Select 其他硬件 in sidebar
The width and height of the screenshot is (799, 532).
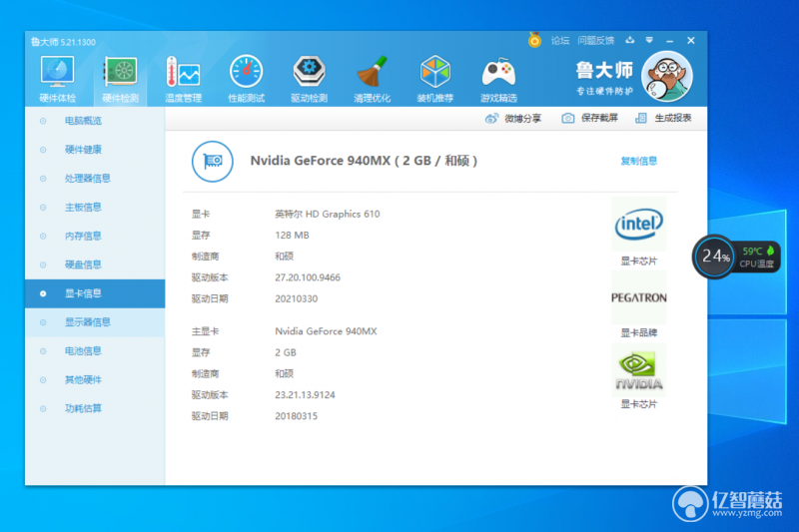95,379
